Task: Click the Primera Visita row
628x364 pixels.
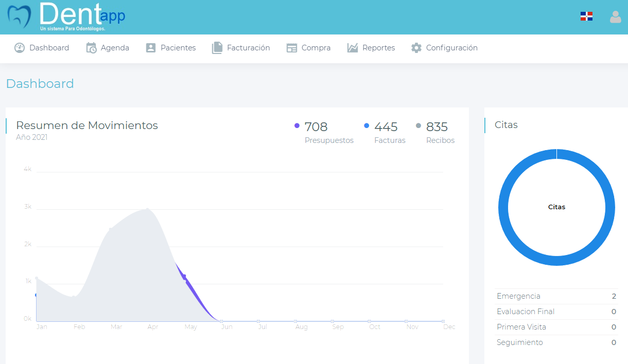Action: [x=556, y=327]
